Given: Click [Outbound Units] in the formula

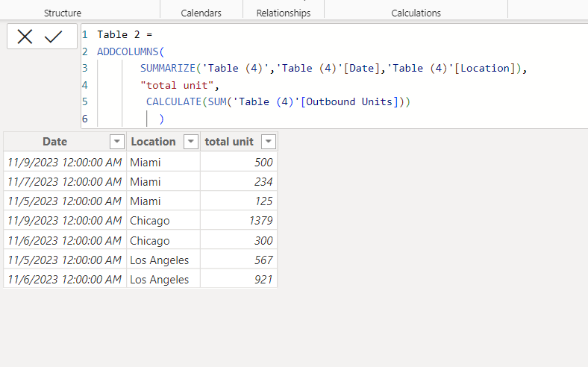Looking at the screenshot, I should click(349, 102).
